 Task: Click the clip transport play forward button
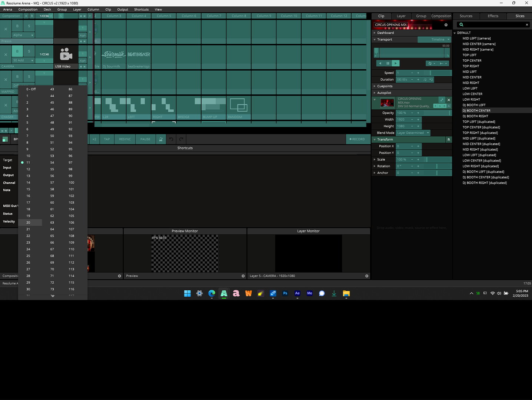point(396,63)
